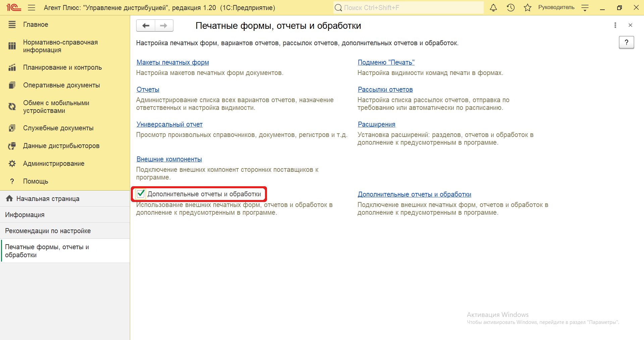
Task: Open favorites star icon
Action: pyautogui.click(x=527, y=8)
